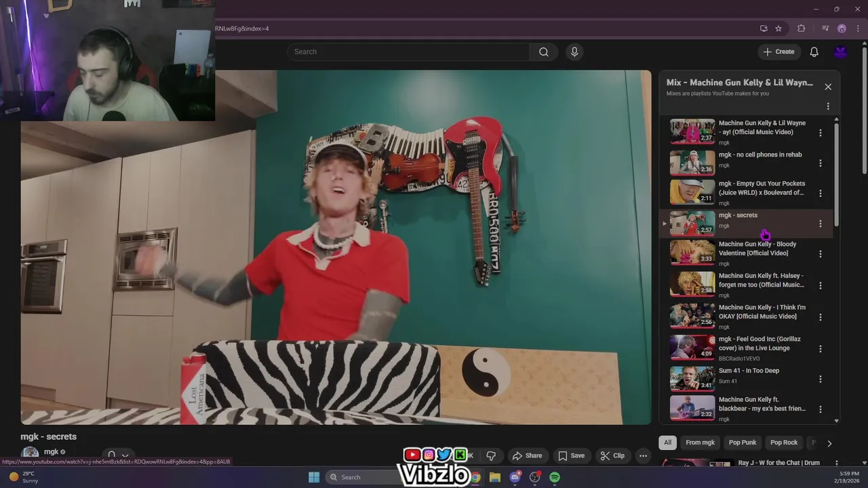This screenshot has height=488, width=868.
Task: Open options for 'Bloody Valentine' playlist item
Action: click(x=821, y=254)
